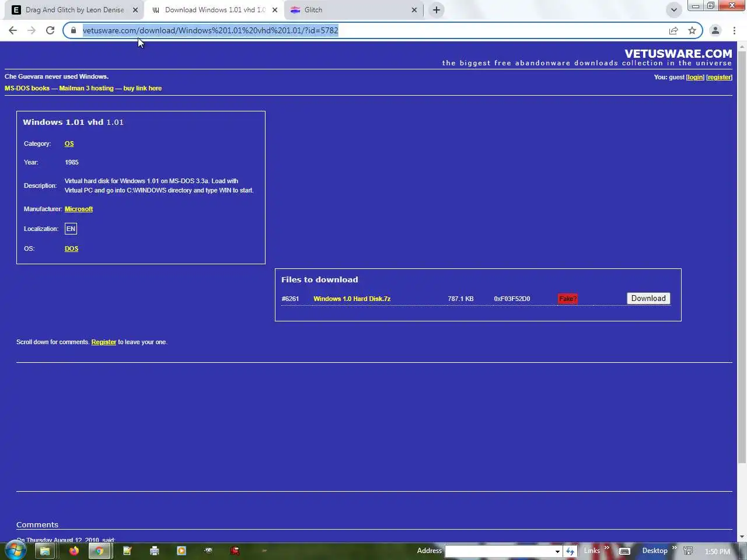The height and width of the screenshot is (560, 747).
Task: Click the year value 1985
Action: tap(72, 162)
